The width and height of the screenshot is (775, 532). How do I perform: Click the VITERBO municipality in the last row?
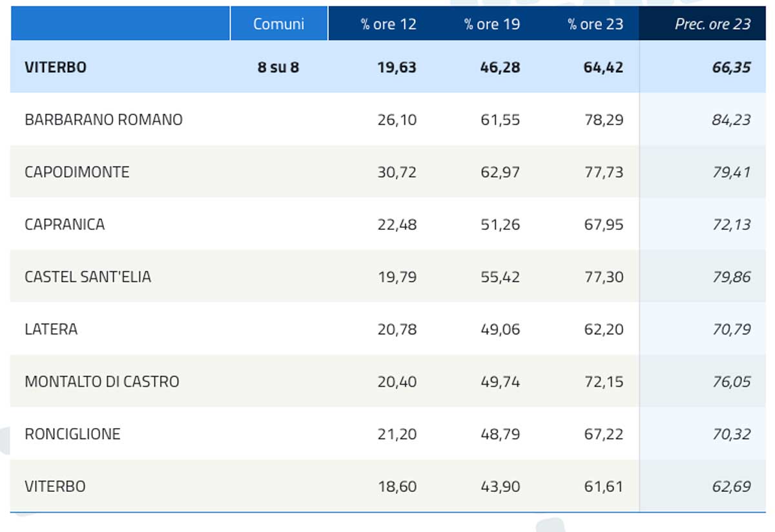click(55, 486)
